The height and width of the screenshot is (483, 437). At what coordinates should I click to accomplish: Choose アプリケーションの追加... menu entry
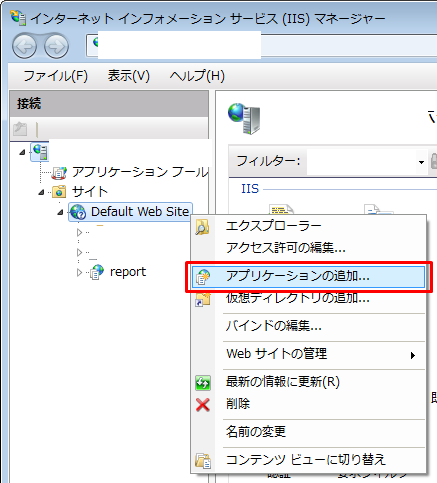[308, 276]
